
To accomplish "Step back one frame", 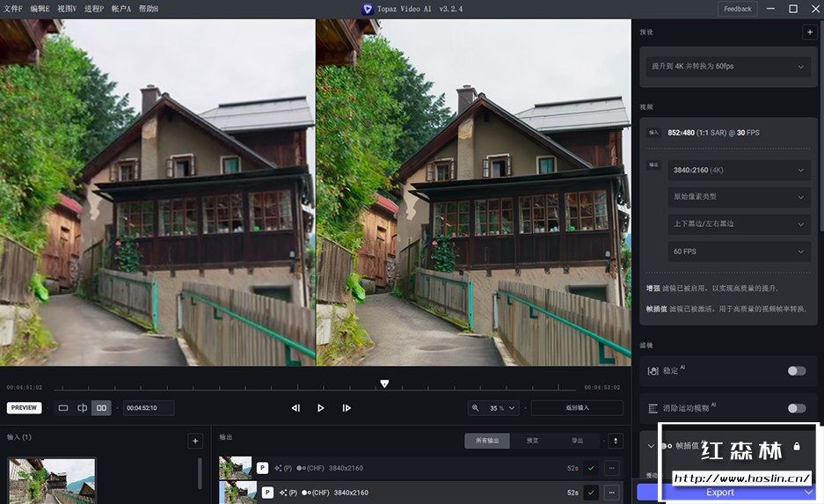I will 295,408.
